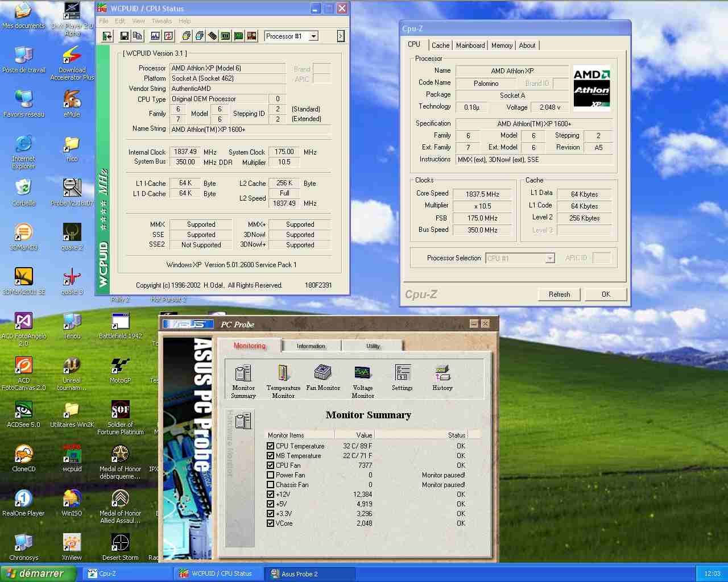Open the clock graph icon in WCPUID toolbar
Image resolution: width=728 pixels, height=582 pixels.
tap(155, 36)
